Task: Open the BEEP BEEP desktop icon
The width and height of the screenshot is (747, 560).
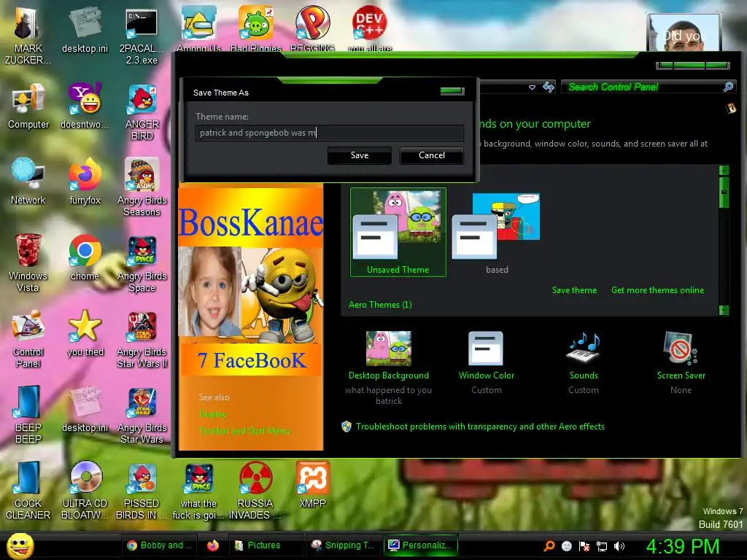Action: 28,414
